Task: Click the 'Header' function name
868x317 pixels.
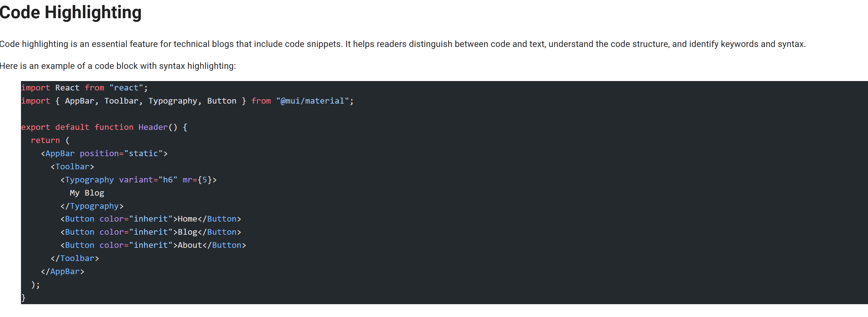Action: click(x=153, y=127)
